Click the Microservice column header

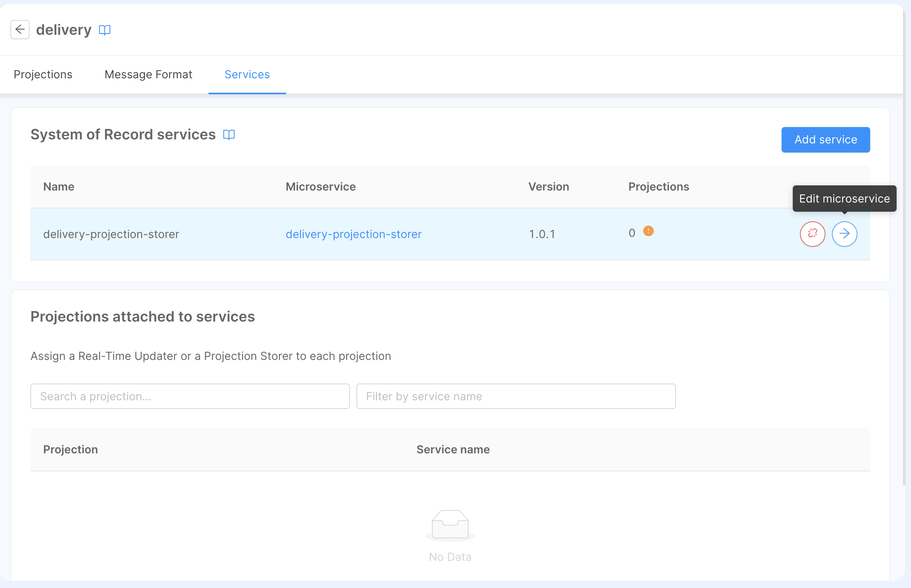[x=320, y=187]
